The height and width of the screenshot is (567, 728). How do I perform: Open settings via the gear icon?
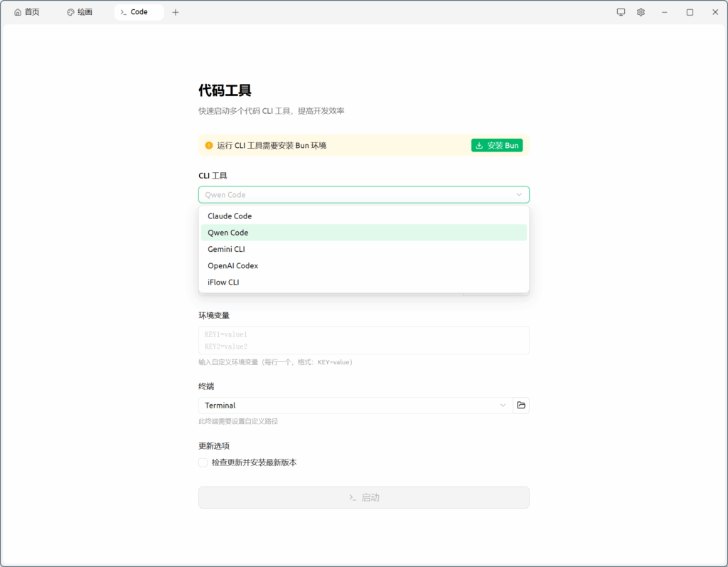tap(641, 12)
